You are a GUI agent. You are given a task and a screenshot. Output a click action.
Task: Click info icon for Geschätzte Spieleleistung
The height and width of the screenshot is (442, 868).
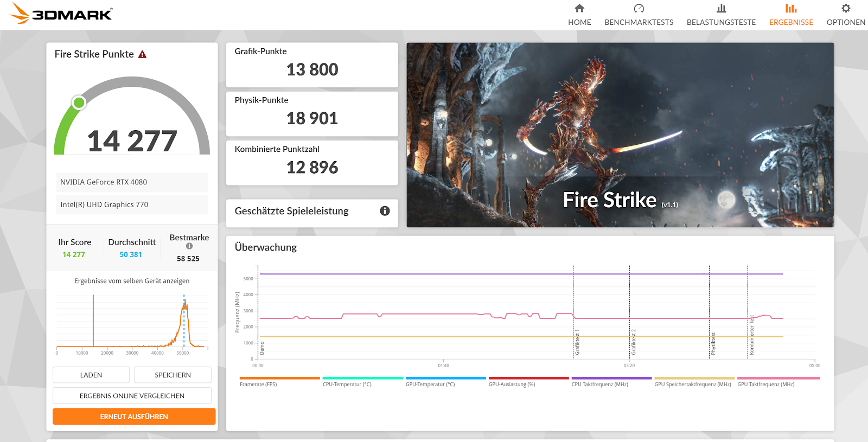click(385, 211)
